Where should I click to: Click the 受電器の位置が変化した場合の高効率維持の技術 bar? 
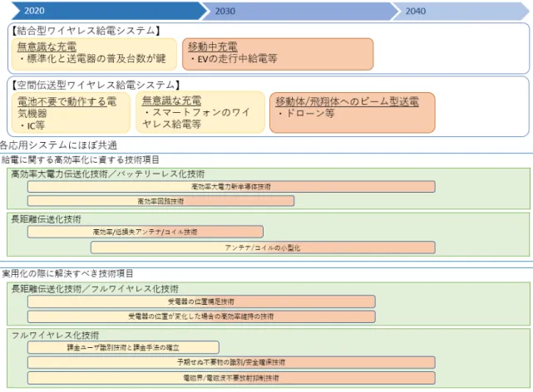[201, 316]
